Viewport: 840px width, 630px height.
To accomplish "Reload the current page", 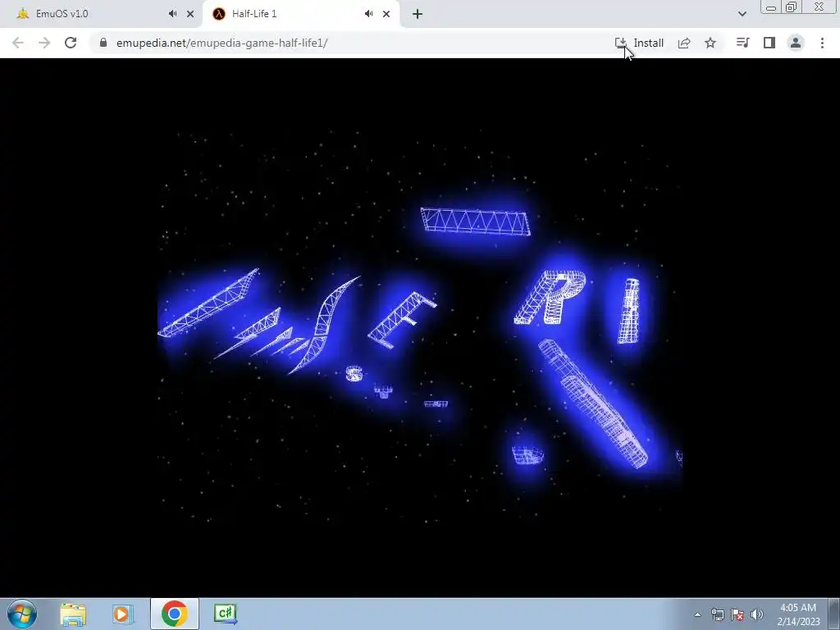I will (x=71, y=43).
